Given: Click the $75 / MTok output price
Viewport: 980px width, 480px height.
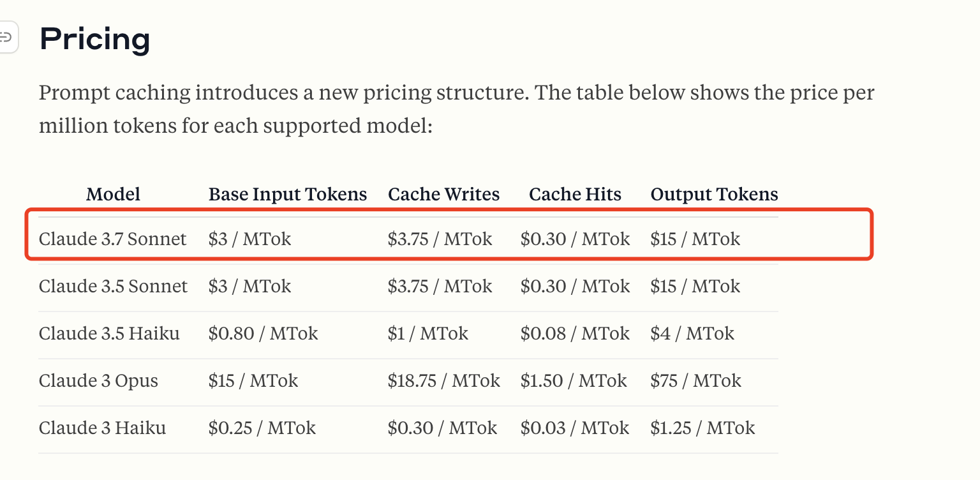Looking at the screenshot, I should click(696, 381).
